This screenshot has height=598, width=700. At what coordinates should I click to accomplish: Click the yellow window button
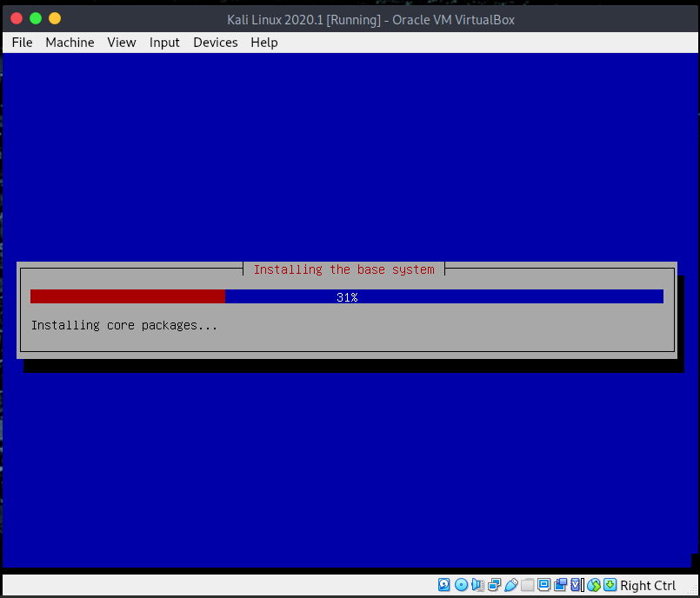[55, 18]
